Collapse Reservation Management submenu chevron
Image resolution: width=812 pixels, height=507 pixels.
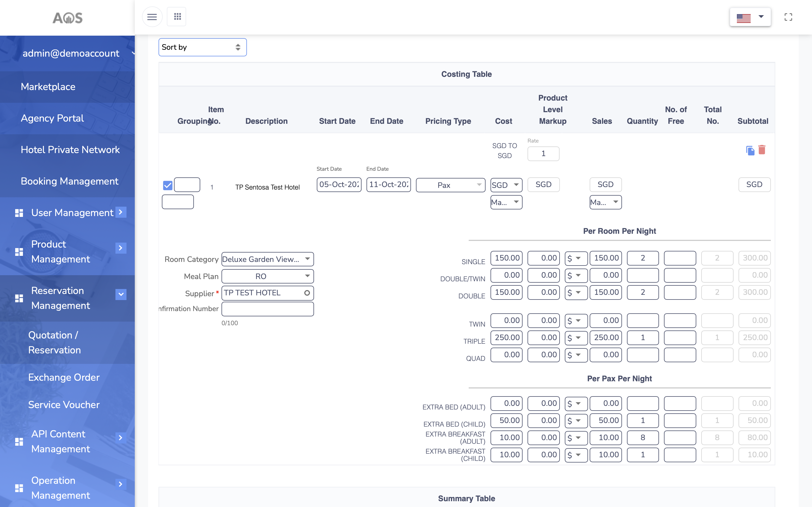tap(121, 295)
